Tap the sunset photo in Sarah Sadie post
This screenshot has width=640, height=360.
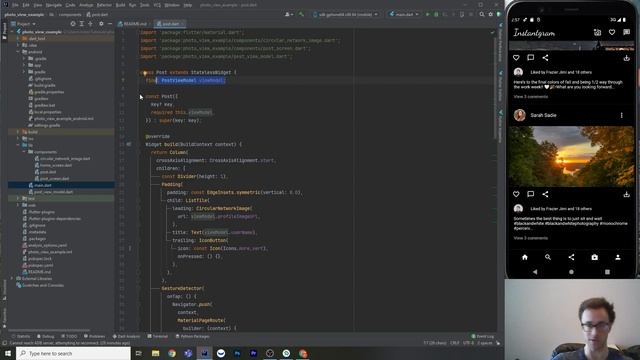(x=571, y=156)
